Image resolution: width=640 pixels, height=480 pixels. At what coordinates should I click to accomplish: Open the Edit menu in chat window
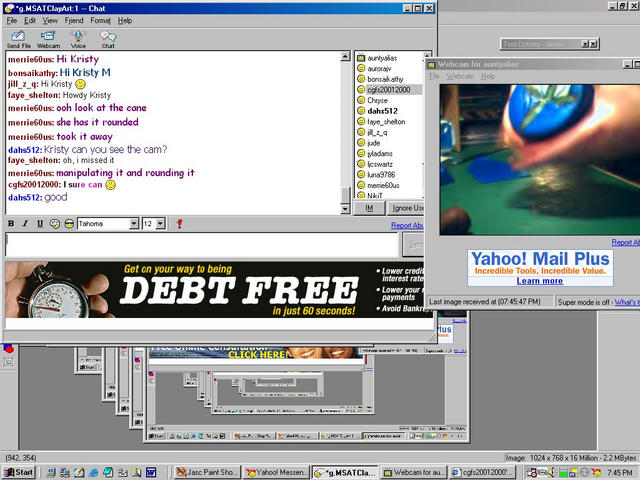click(x=30, y=20)
